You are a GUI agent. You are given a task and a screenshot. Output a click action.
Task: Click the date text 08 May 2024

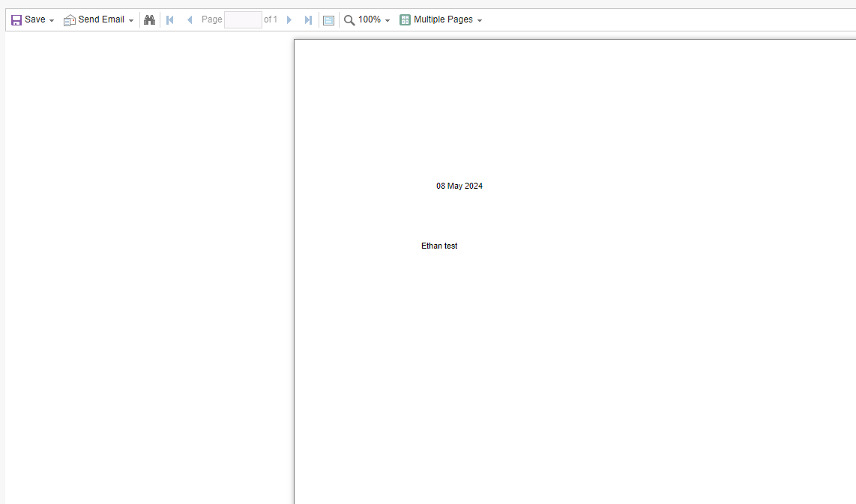click(x=459, y=186)
